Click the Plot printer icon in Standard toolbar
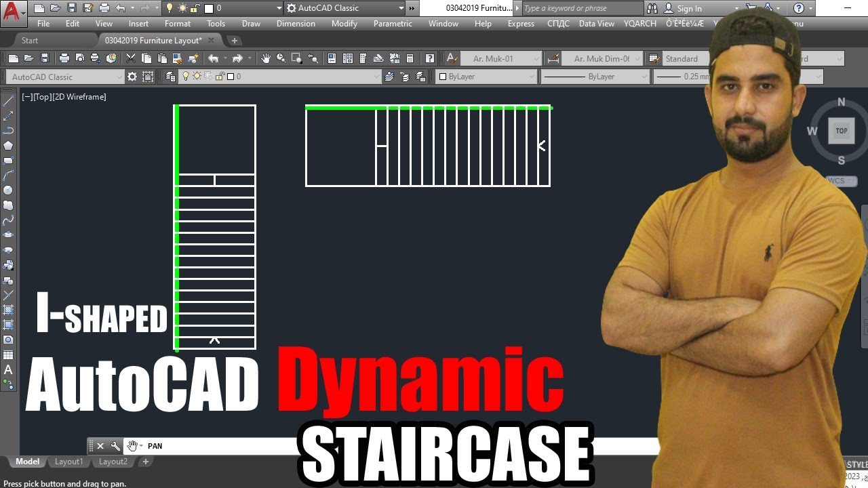The height and width of the screenshot is (488, 868). (64, 59)
